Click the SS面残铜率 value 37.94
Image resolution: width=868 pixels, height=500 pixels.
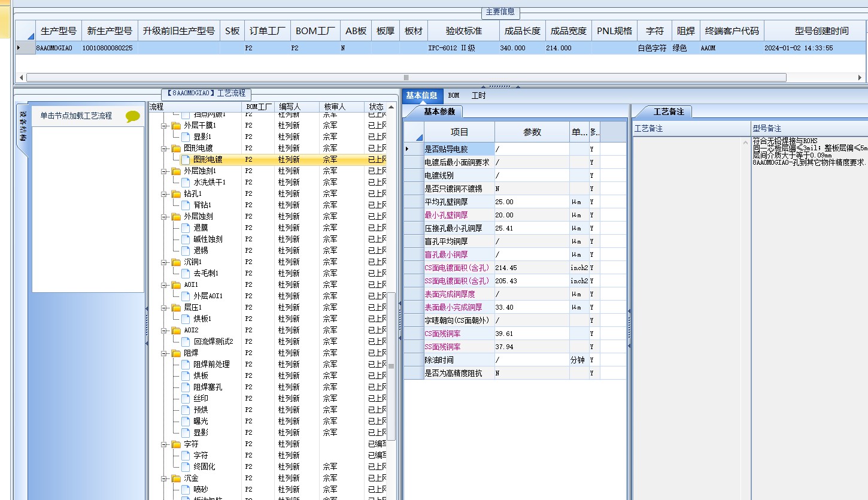pos(532,347)
